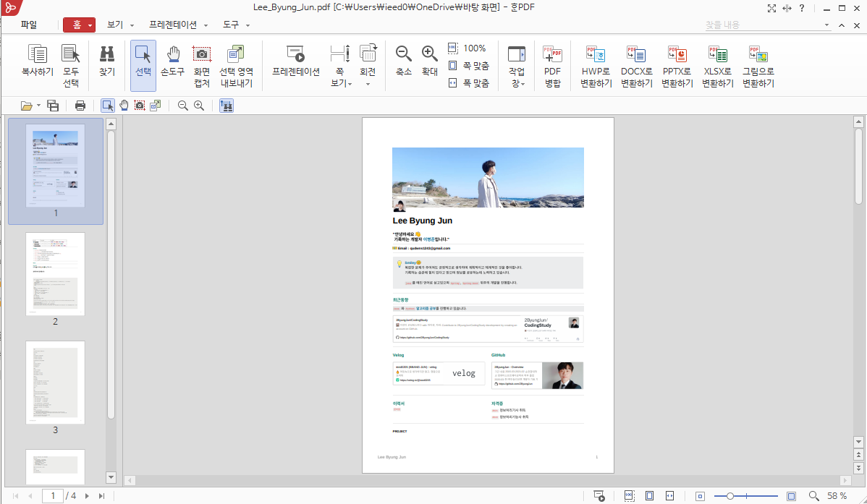
Task: Click the save icon in quick toolbar
Action: [x=53, y=106]
